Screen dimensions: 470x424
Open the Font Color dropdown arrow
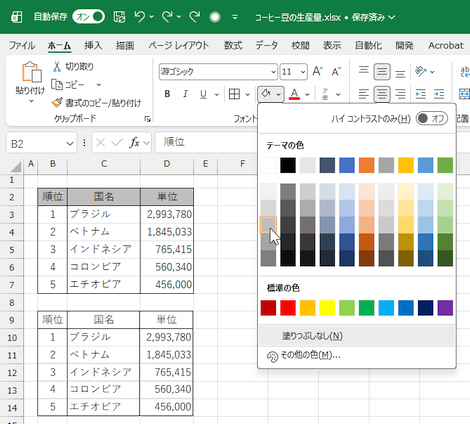pyautogui.click(x=307, y=95)
